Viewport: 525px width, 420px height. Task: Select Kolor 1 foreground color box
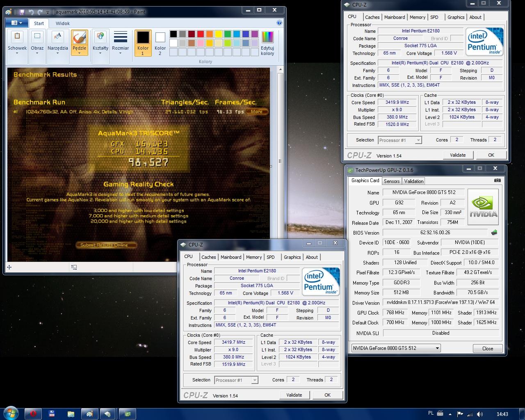tap(143, 42)
